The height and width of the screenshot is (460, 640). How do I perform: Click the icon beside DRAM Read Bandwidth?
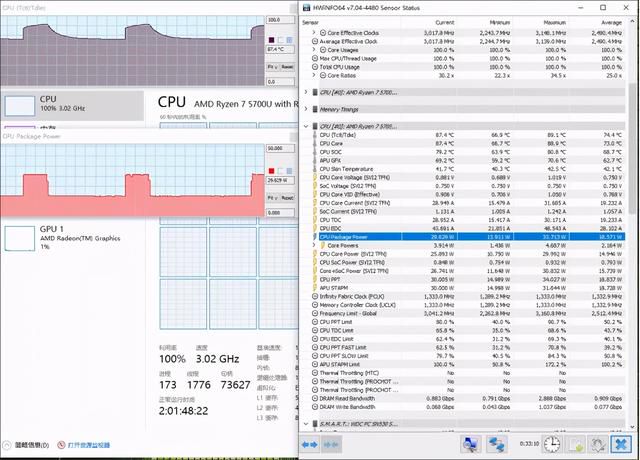pos(315,398)
